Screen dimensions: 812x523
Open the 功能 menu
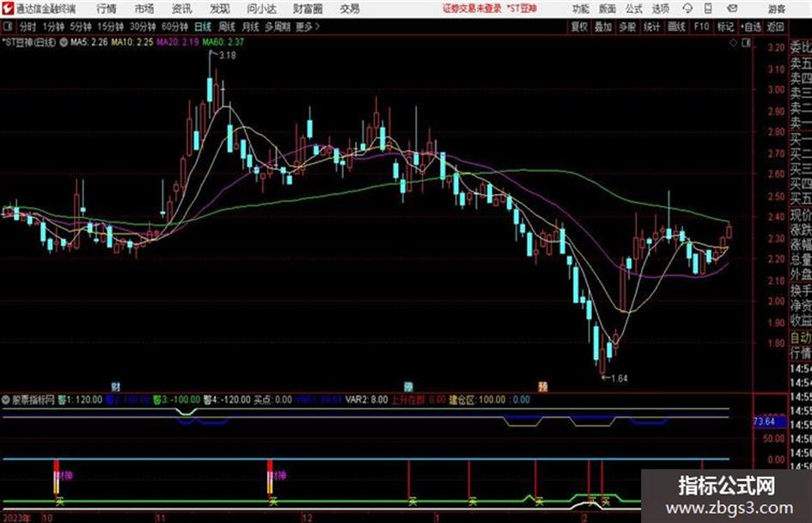581,9
